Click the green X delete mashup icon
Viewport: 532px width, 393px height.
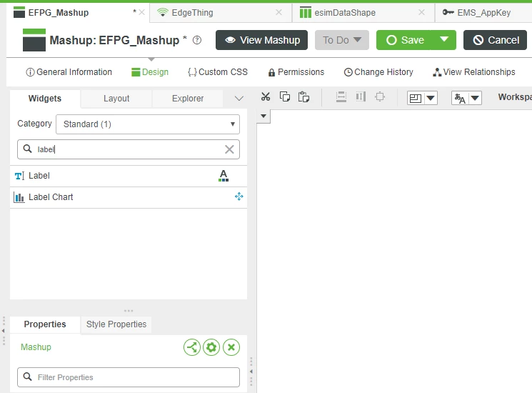[231, 347]
